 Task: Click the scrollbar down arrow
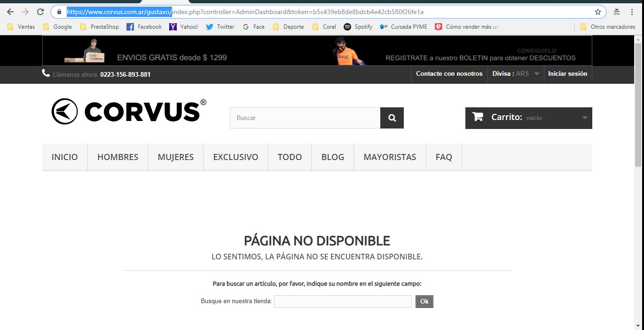pos(638,325)
